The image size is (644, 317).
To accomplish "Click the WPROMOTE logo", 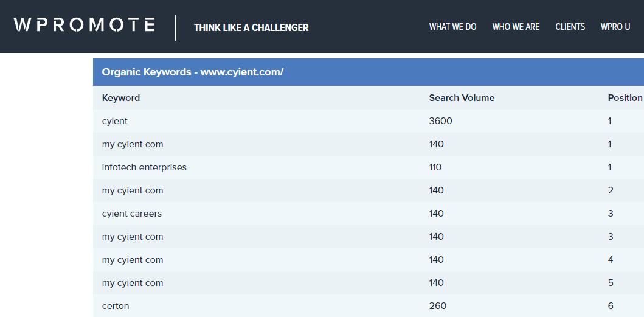I will tap(84, 25).
